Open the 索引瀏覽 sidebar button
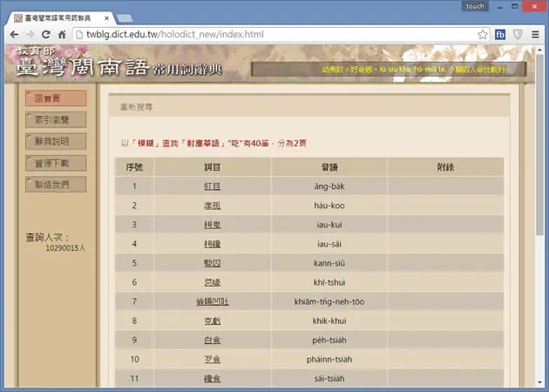Image resolution: width=549 pixels, height=392 pixels. point(56,119)
